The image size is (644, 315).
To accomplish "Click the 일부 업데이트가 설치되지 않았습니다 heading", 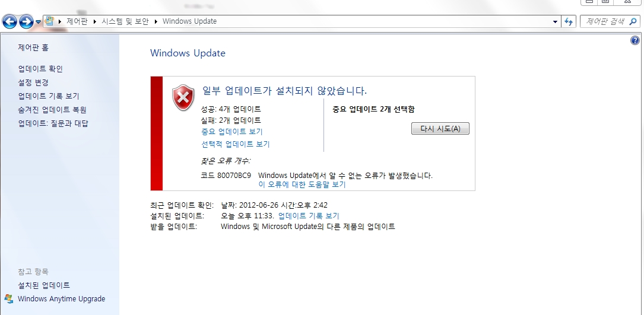I will tap(284, 91).
